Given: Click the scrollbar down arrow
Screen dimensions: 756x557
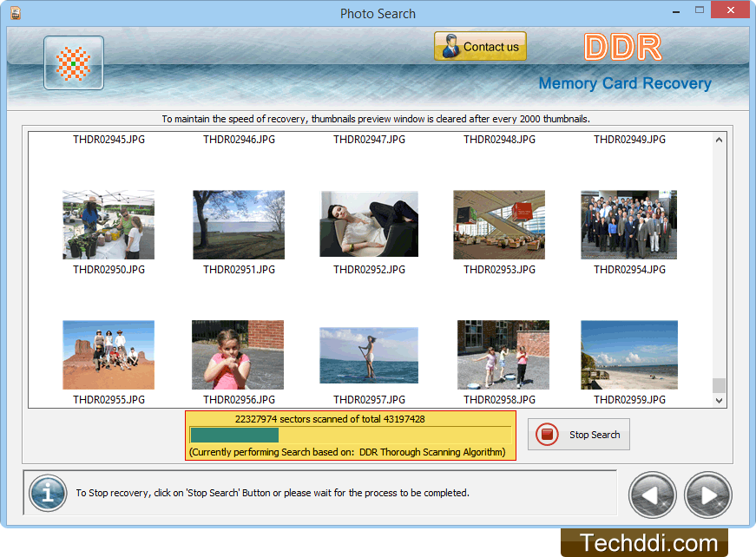Looking at the screenshot, I should click(x=719, y=400).
